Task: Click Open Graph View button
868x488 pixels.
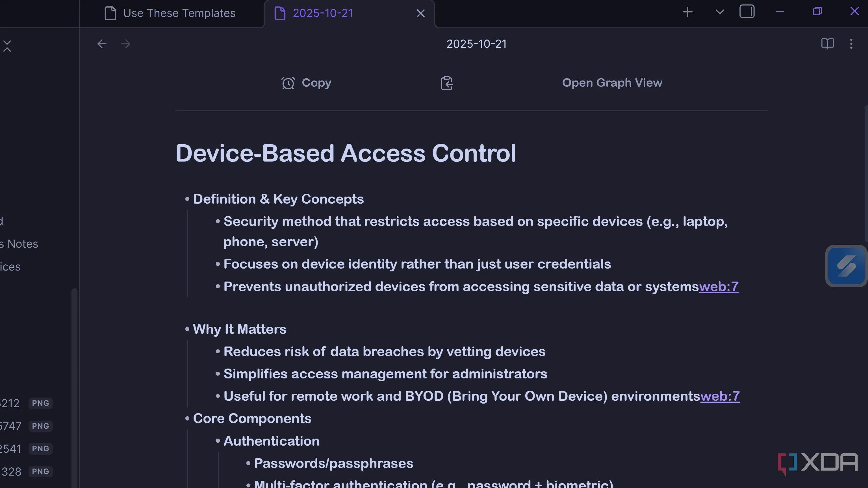Action: [612, 83]
